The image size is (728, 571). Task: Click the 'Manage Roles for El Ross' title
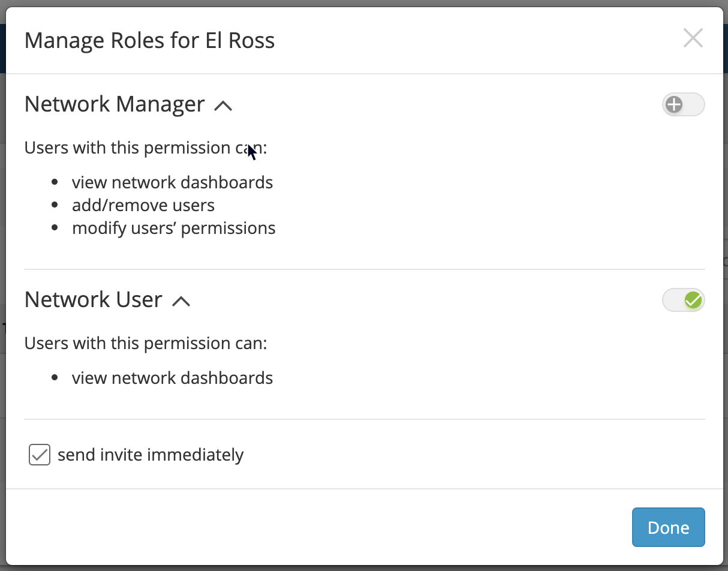click(149, 40)
